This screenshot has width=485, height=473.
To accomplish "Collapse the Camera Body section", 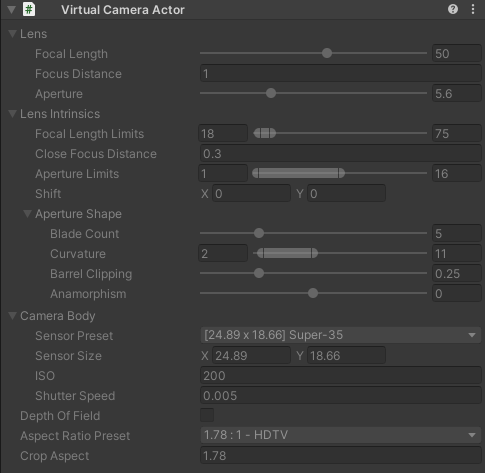I will [x=13, y=315].
